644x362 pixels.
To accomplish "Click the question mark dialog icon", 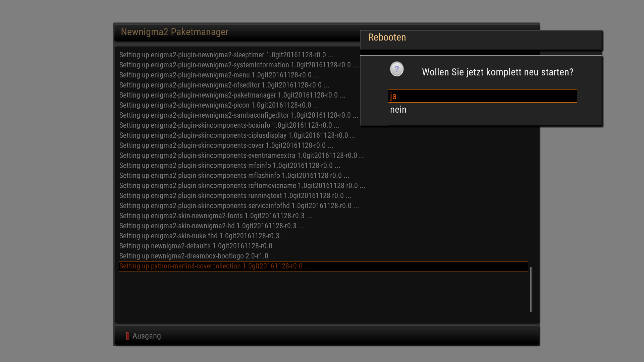I will pos(397,69).
